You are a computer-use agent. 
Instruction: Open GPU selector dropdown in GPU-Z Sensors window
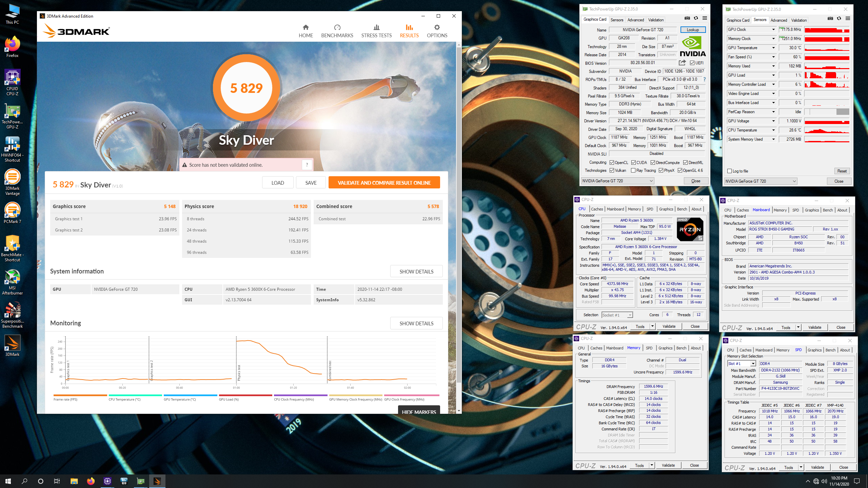(761, 181)
